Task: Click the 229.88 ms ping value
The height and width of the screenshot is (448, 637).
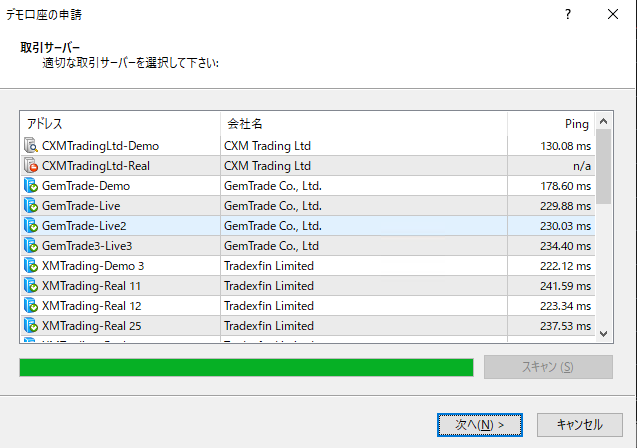Action: (x=566, y=206)
